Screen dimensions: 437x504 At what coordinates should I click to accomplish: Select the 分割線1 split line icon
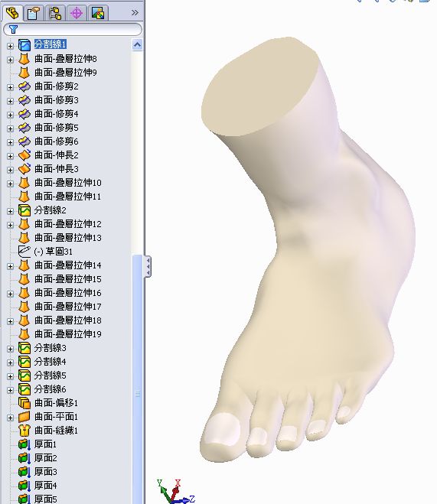24,45
